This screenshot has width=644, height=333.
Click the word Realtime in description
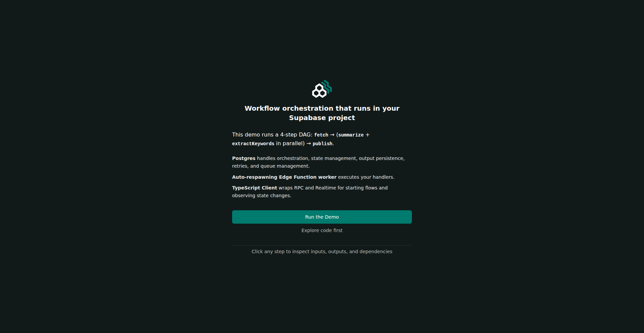326,188
